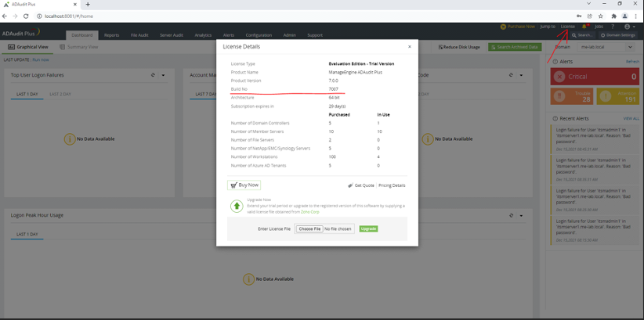
Task: Click Refresh in Alerts panel
Action: point(632,62)
